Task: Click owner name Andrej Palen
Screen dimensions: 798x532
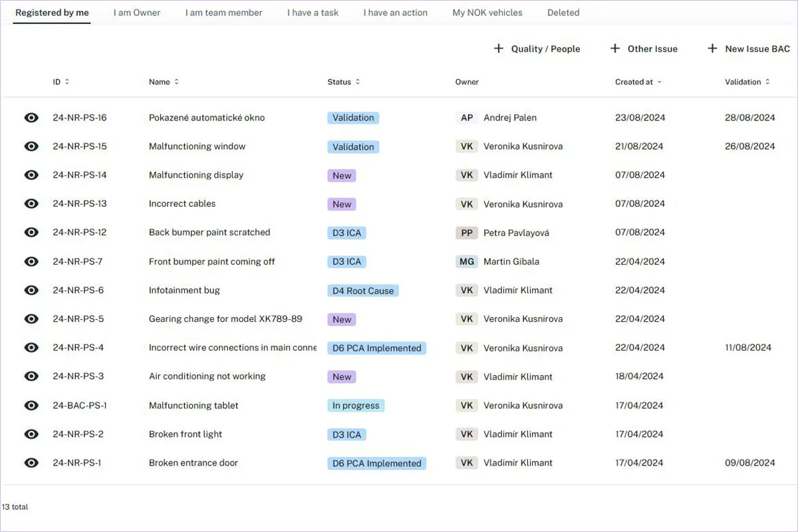Action: [510, 118]
